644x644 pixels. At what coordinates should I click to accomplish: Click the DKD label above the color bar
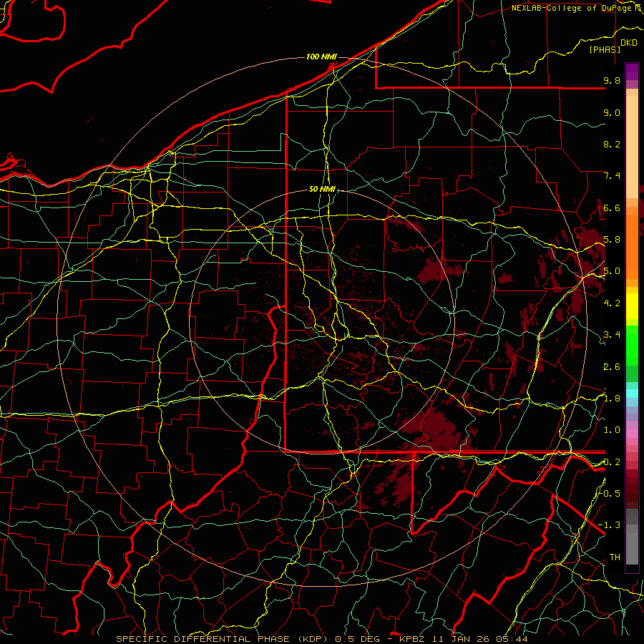pos(629,43)
